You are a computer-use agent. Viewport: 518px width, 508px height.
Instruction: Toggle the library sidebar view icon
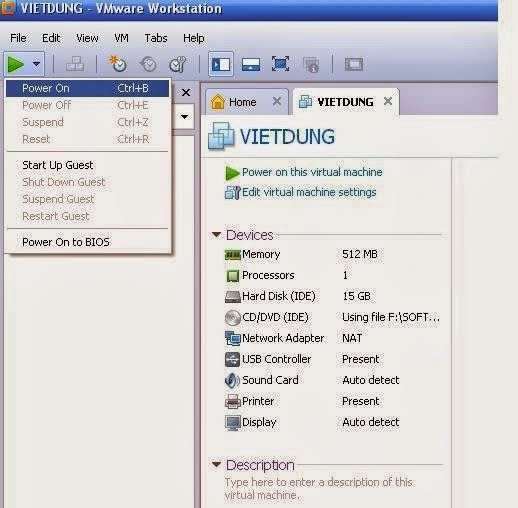tap(221, 64)
